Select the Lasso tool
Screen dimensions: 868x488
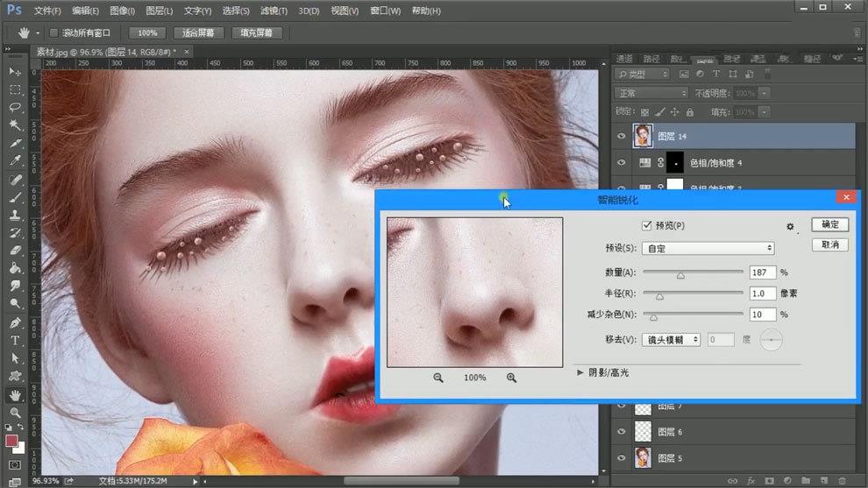(15, 107)
